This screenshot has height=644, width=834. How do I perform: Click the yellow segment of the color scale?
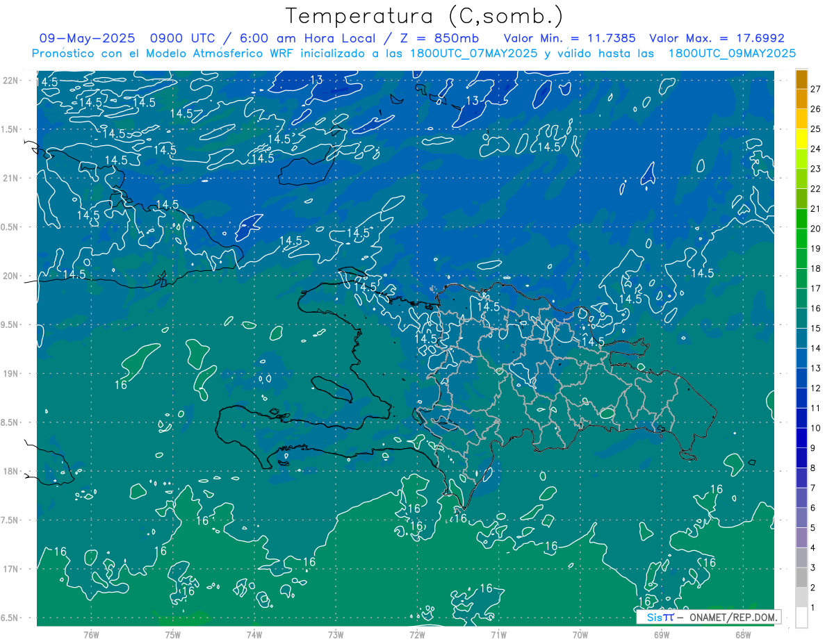pos(801,139)
